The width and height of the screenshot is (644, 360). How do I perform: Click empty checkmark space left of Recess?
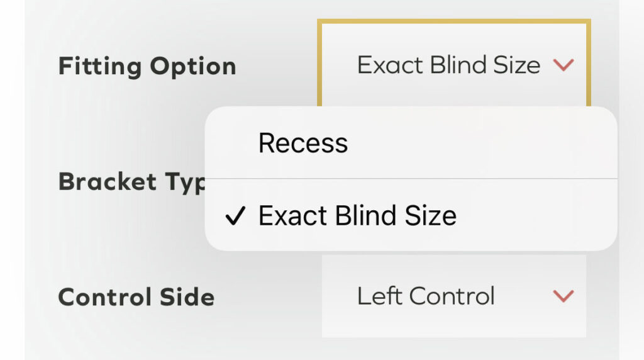[x=234, y=143]
